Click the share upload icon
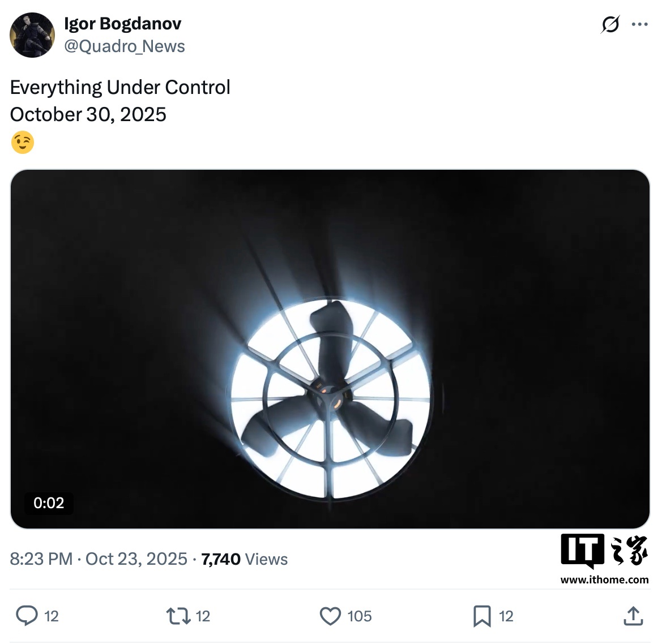The image size is (666, 644). click(x=633, y=616)
